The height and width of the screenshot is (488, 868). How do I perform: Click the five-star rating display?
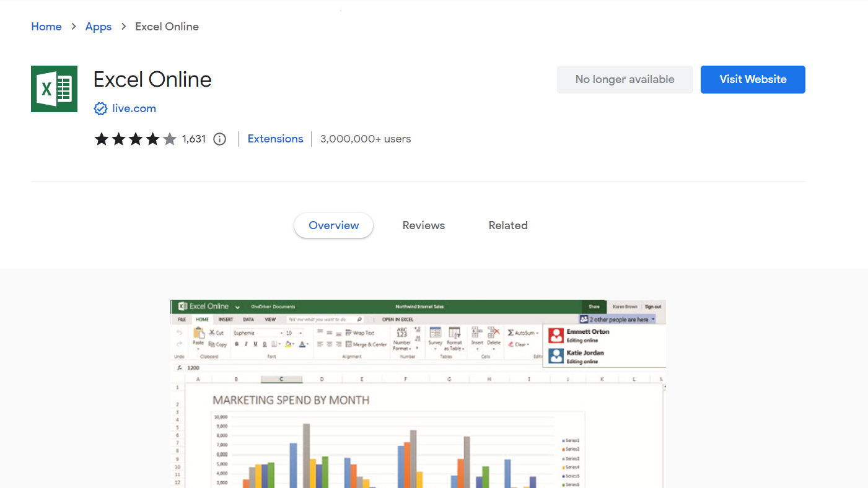pyautogui.click(x=135, y=139)
